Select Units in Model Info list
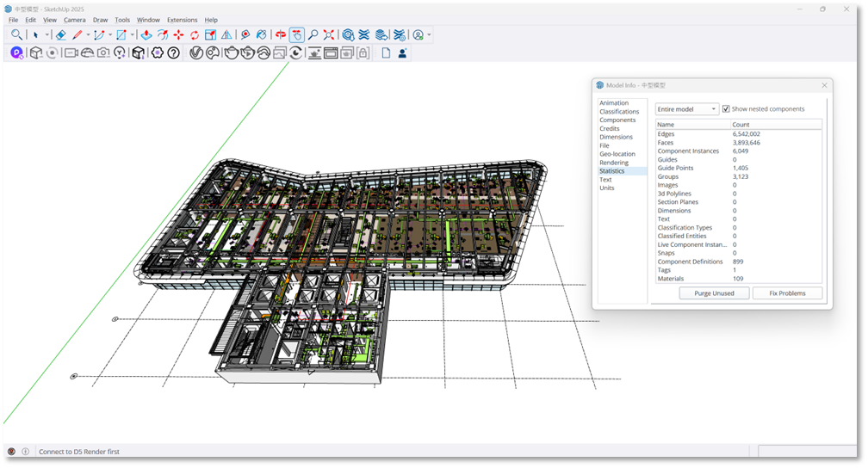 pyautogui.click(x=607, y=188)
